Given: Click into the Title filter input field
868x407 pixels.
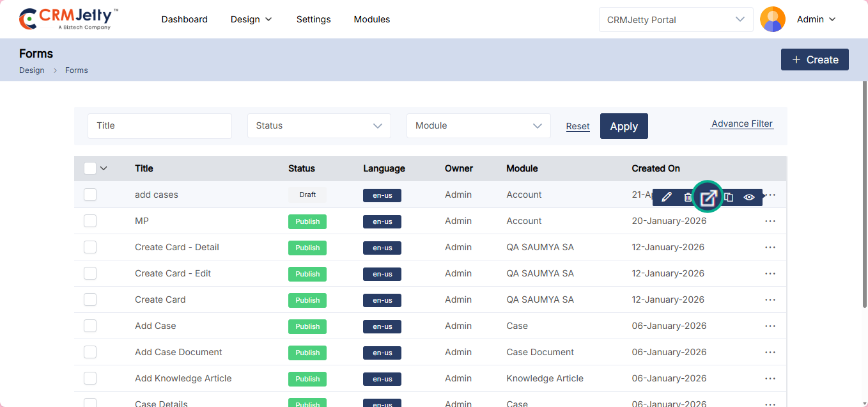Looking at the screenshot, I should 160,126.
